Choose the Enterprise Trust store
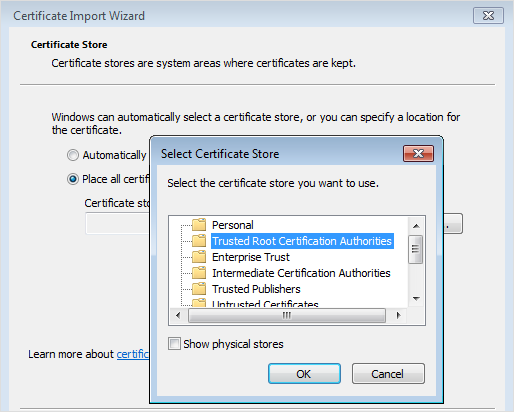This screenshot has height=412, width=514. [x=251, y=257]
